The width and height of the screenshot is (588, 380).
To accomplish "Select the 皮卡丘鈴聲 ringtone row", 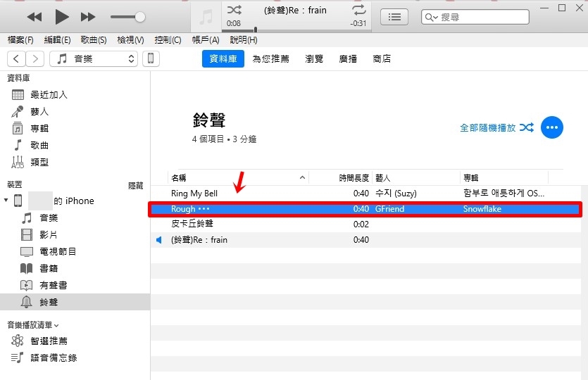I will pos(365,224).
